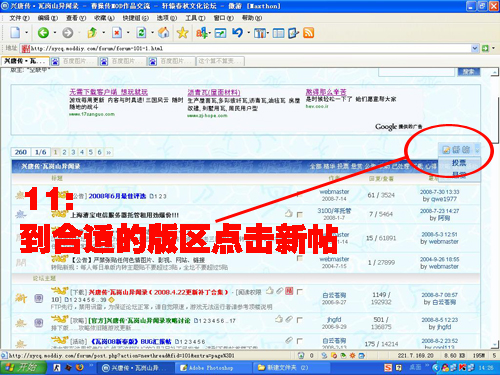This screenshot has width=500, height=375.
Task: Expand the address bar history dropdown
Action: (x=475, y=48)
